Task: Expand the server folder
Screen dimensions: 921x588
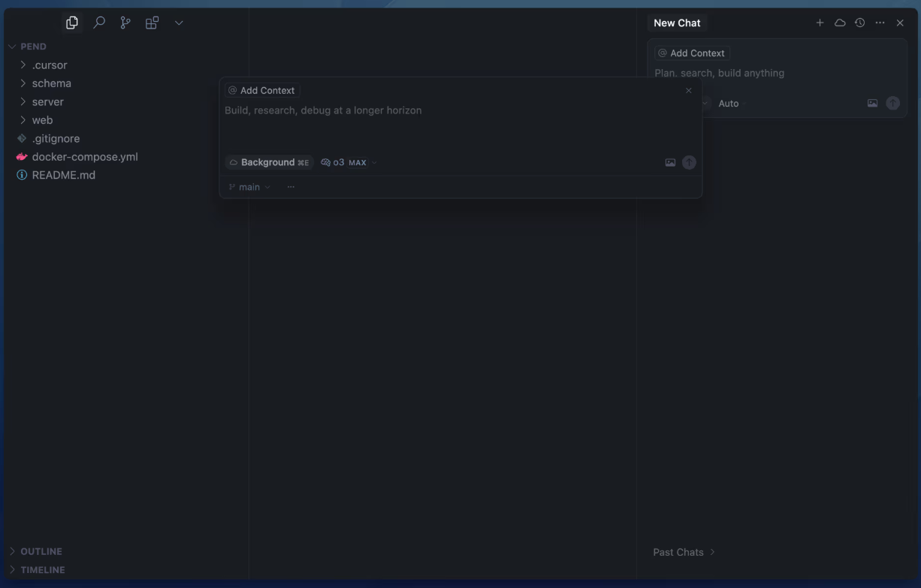Action: [47, 102]
